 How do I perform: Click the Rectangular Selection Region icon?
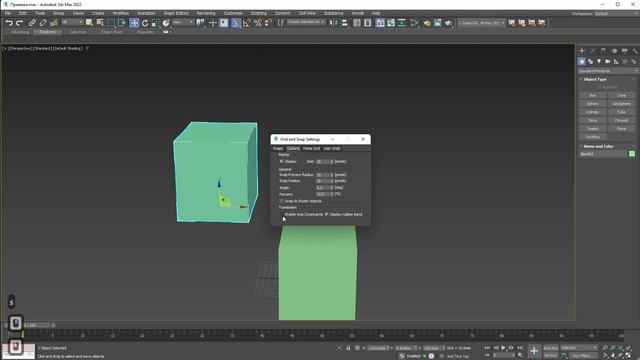111,23
